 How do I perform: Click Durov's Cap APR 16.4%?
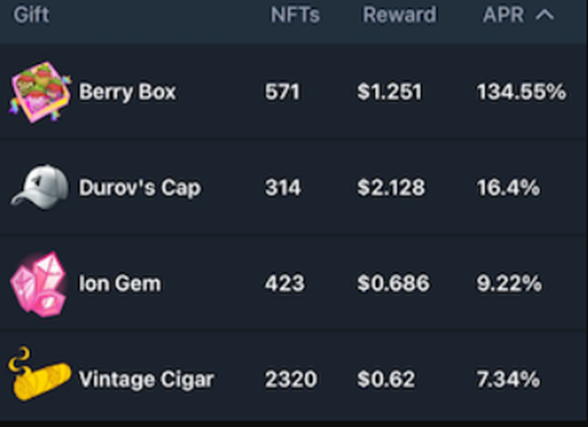click(x=508, y=187)
